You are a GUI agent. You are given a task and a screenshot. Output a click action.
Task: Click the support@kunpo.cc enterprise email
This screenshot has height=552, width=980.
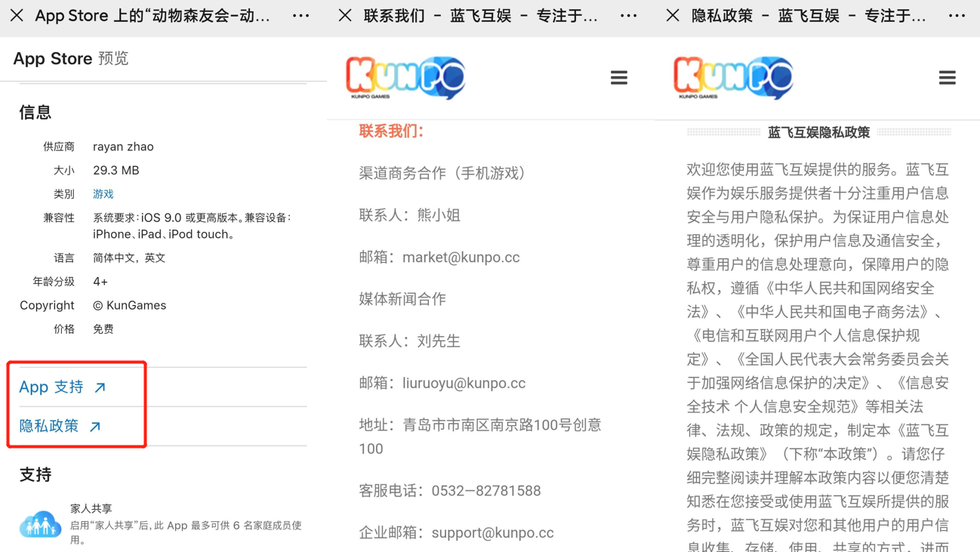tap(492, 532)
